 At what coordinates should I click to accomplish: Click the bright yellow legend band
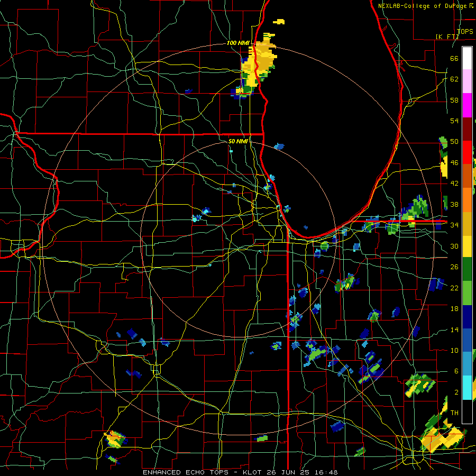[467, 246]
